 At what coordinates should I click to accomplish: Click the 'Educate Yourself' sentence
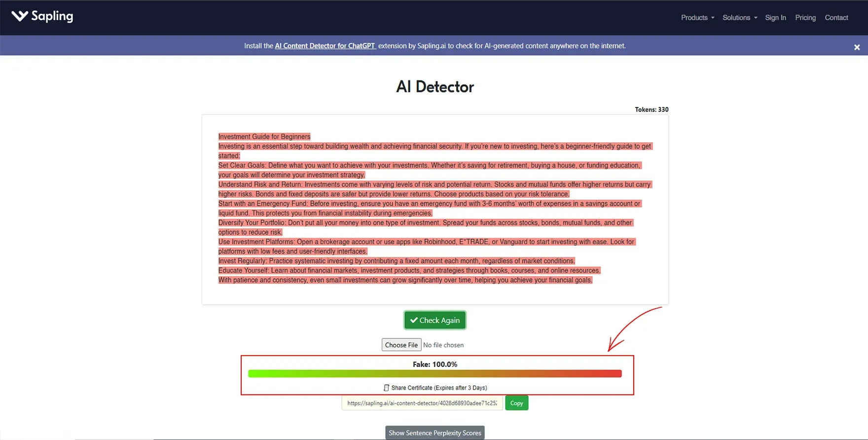[409, 270]
